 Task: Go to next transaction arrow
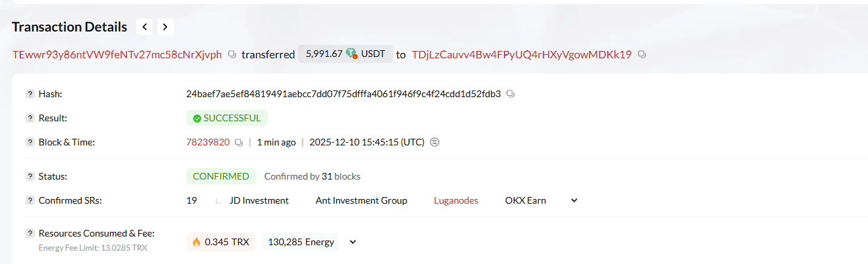click(166, 27)
